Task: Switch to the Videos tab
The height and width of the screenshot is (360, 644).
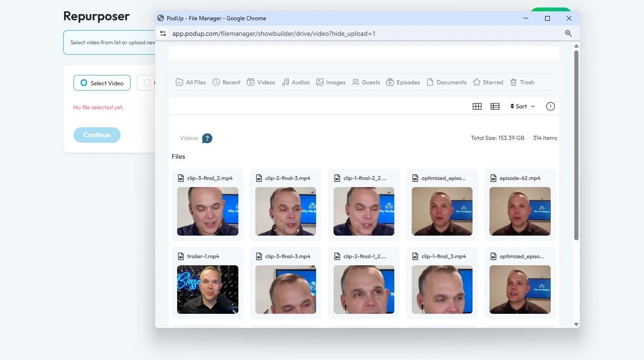Action: click(261, 82)
